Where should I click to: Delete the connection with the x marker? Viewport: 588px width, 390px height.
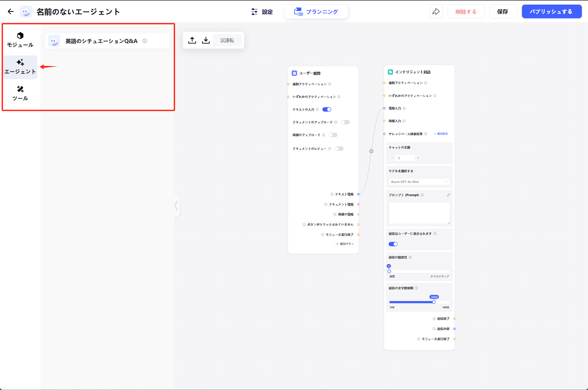(x=371, y=151)
